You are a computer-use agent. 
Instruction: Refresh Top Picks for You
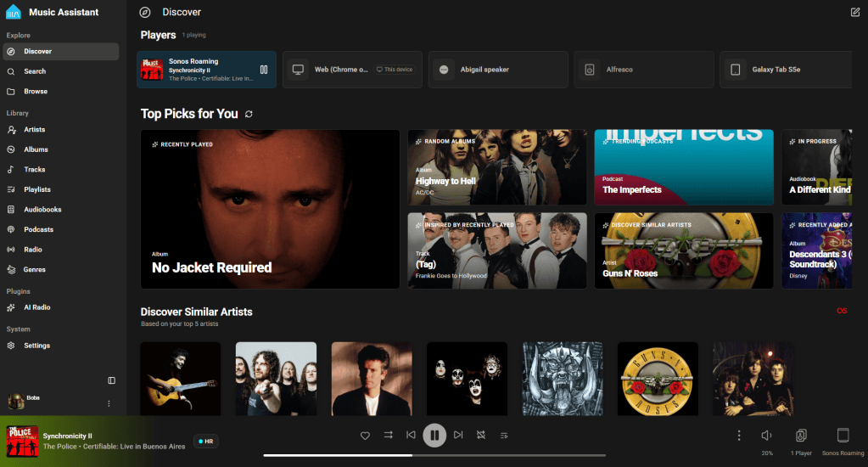[249, 114]
